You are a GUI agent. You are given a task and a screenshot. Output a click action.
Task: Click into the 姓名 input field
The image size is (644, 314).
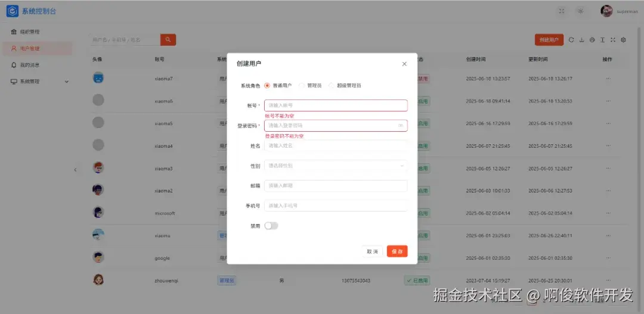[x=336, y=146]
